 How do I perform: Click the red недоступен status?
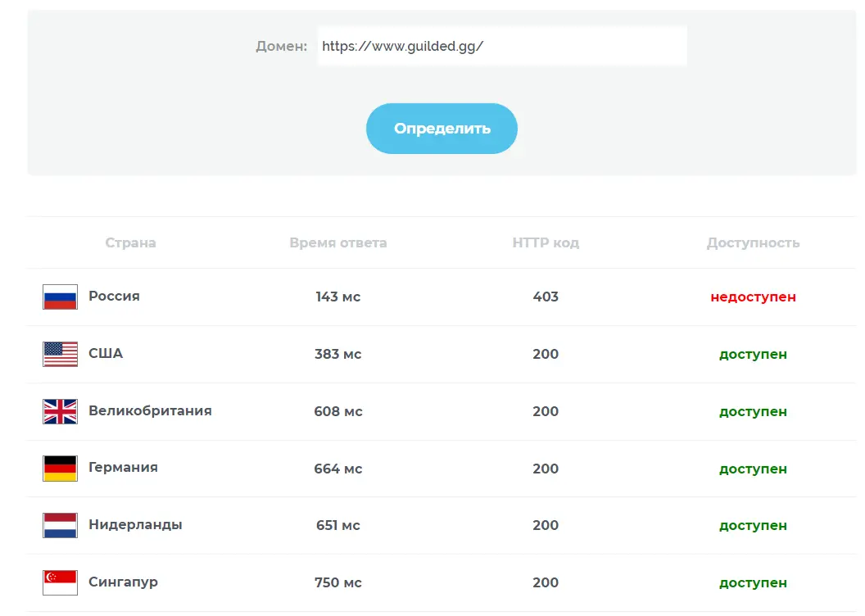(753, 297)
